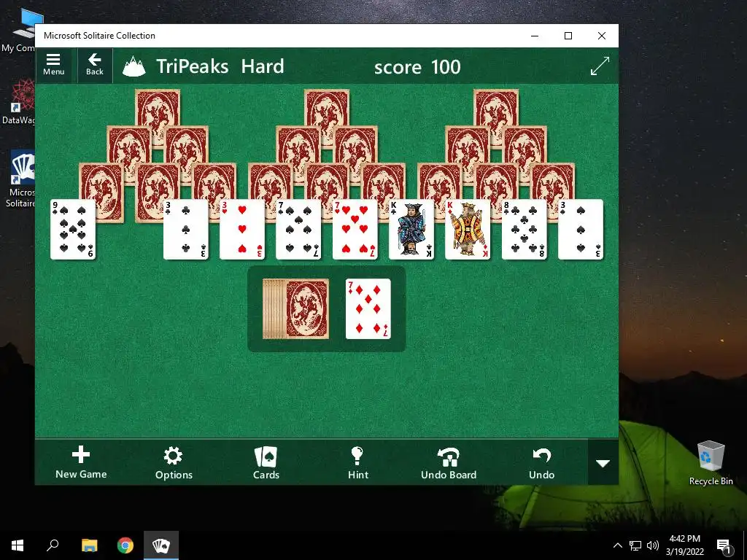This screenshot has width=747, height=560.
Task: Play the 7 of hearts card
Action: pyautogui.click(x=355, y=230)
